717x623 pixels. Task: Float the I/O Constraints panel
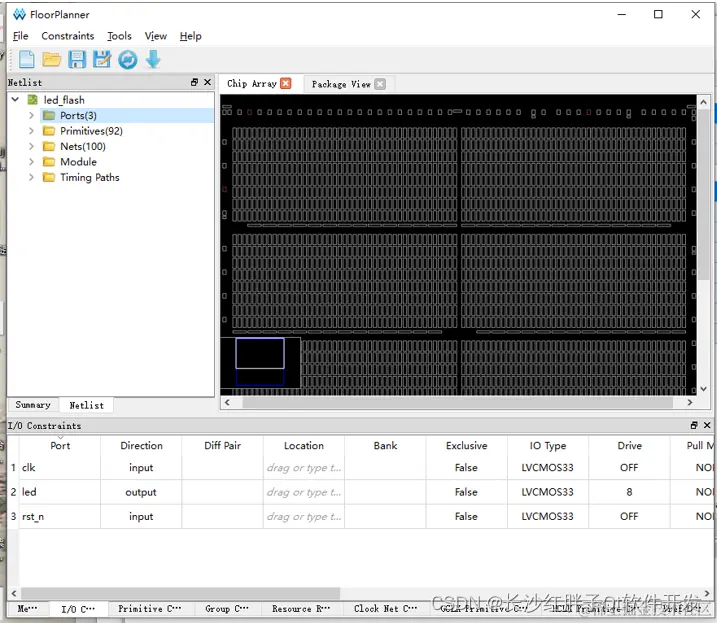(x=694, y=425)
